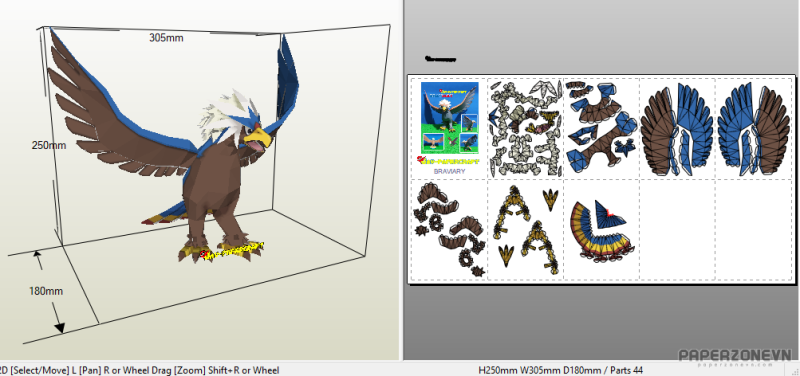Select the yellow talon parts page

pos(526,229)
